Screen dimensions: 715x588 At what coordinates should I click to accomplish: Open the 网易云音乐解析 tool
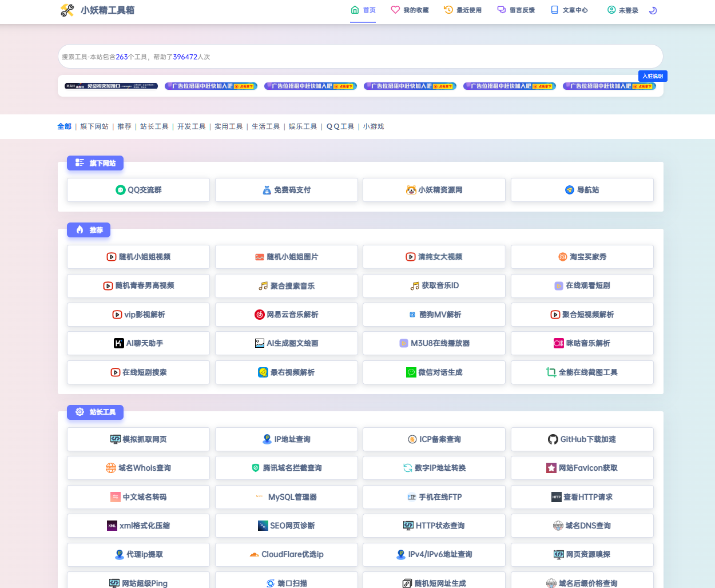click(x=286, y=315)
